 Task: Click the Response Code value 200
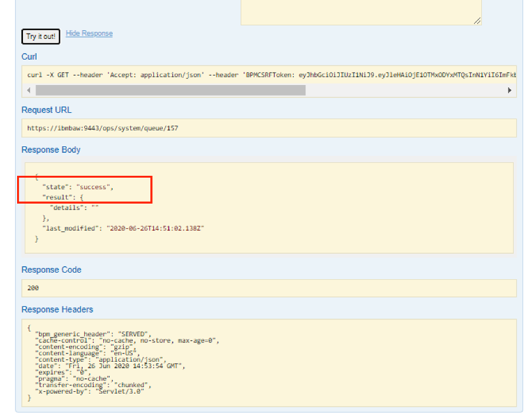(x=33, y=288)
